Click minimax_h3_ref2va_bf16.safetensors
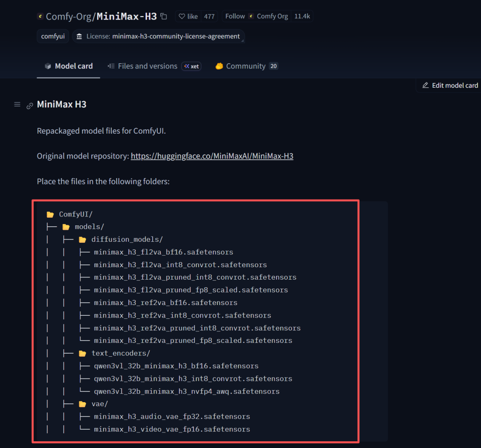The width and height of the screenshot is (481, 448). point(166,303)
